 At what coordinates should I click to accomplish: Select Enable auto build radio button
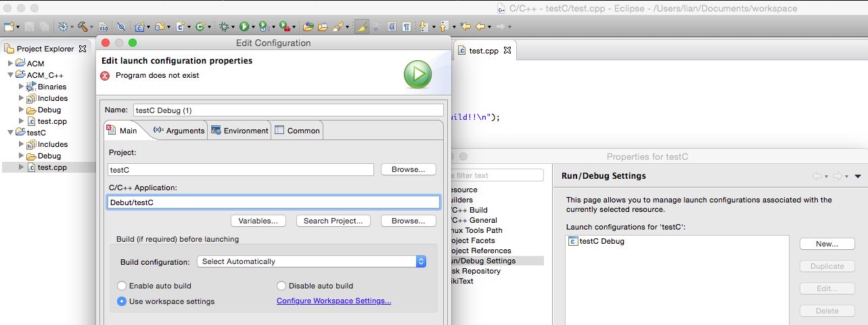tap(122, 286)
